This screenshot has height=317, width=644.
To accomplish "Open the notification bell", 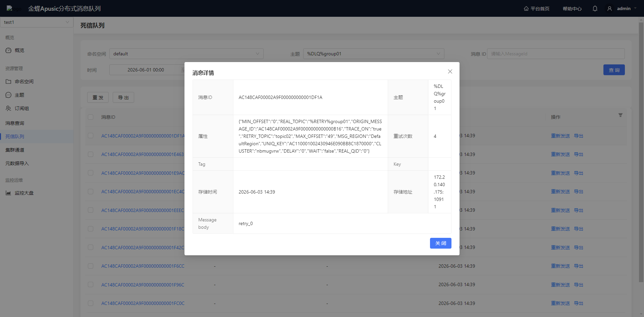I will click(595, 8).
